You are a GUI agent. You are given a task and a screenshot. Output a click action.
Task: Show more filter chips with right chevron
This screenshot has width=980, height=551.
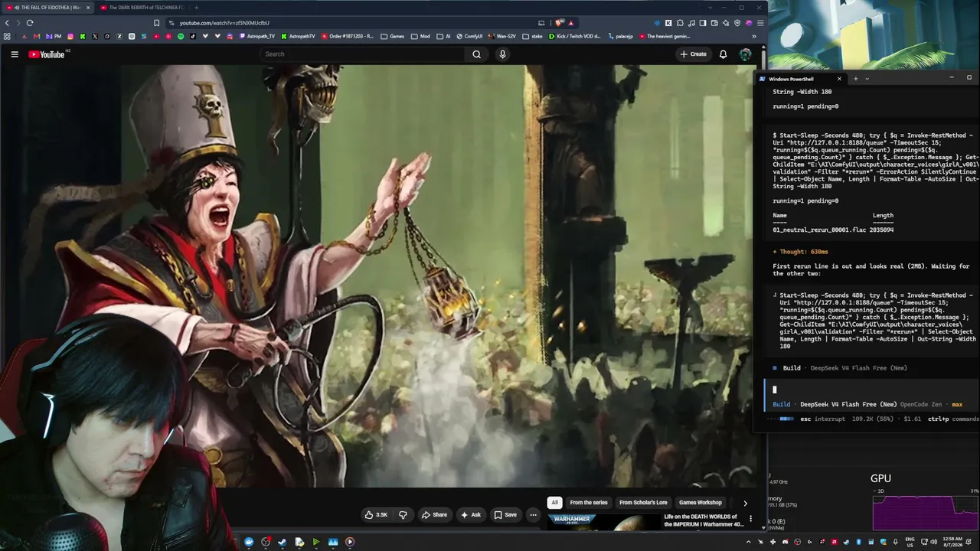[745, 503]
